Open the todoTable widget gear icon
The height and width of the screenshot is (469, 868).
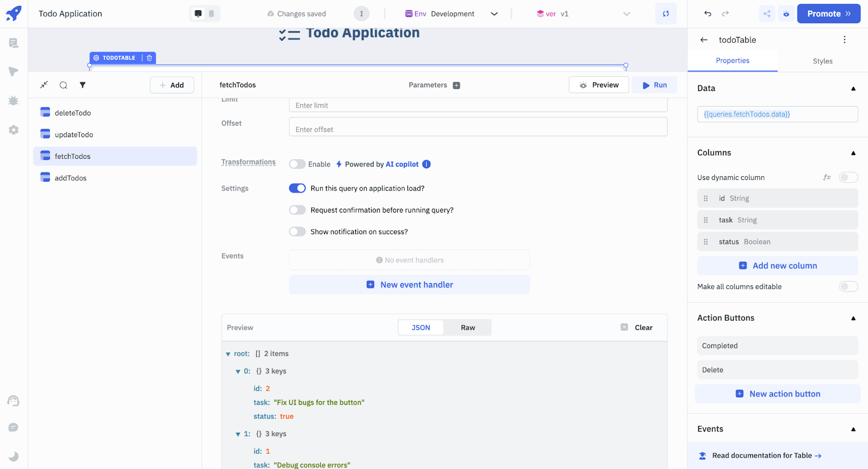(97, 57)
